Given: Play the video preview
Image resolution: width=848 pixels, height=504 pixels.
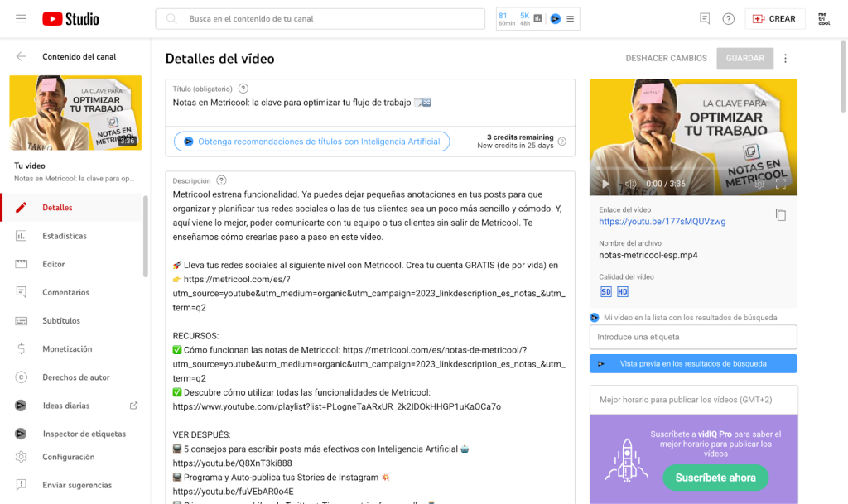Looking at the screenshot, I should (x=605, y=184).
